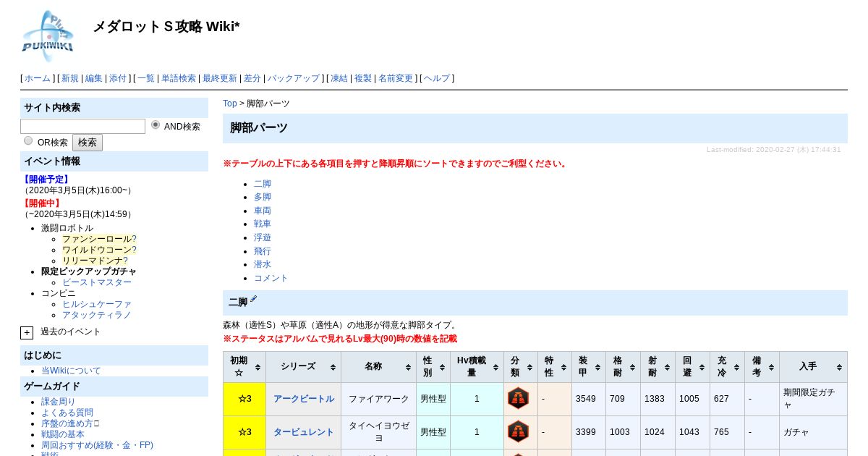Viewport: 868px width, 456px height.
Task: Open 新規 in the top menu
Action: tap(70, 78)
